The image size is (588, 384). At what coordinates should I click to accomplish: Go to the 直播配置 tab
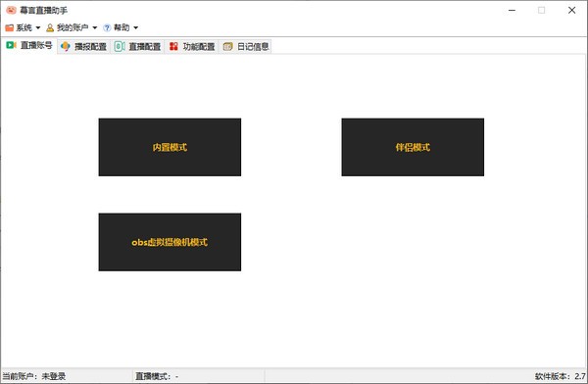[137, 46]
